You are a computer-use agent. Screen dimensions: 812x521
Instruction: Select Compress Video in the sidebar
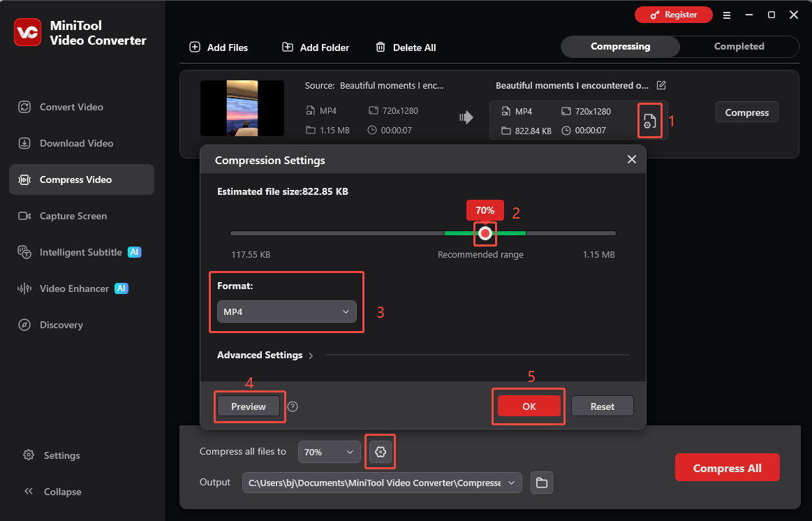point(82,179)
